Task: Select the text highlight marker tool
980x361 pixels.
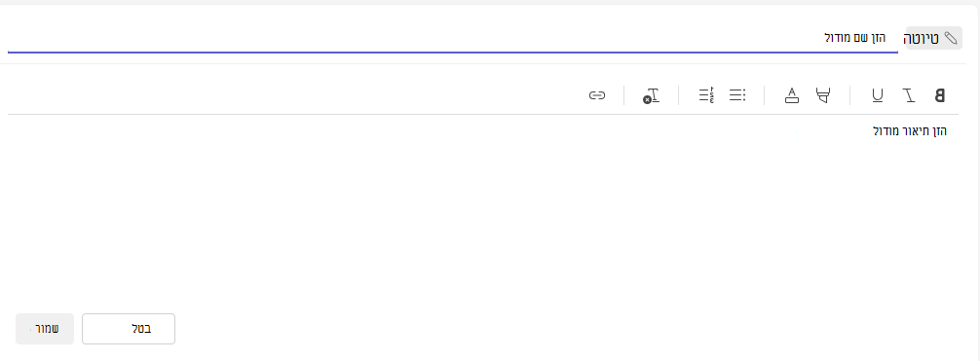Action: [x=823, y=95]
